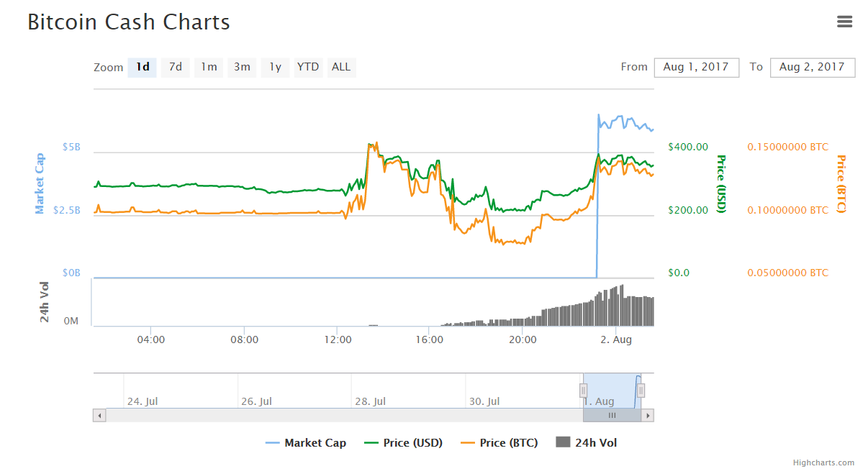Select the 1d zoom range

143,67
